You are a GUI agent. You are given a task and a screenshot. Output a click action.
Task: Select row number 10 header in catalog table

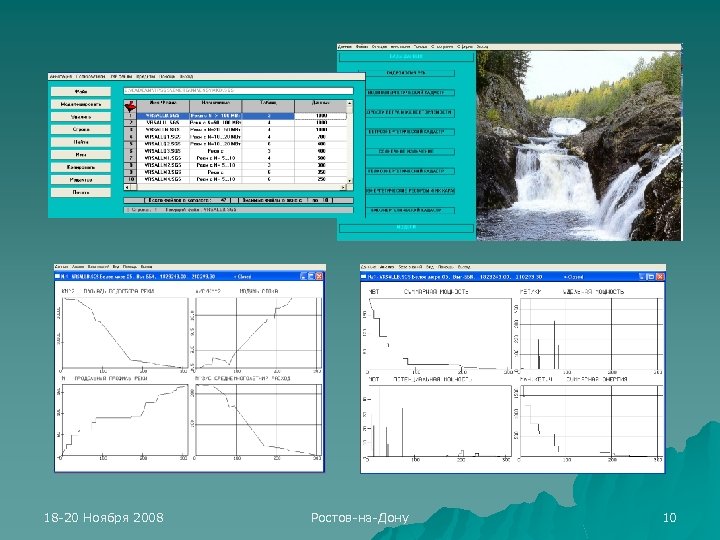tap(131, 179)
